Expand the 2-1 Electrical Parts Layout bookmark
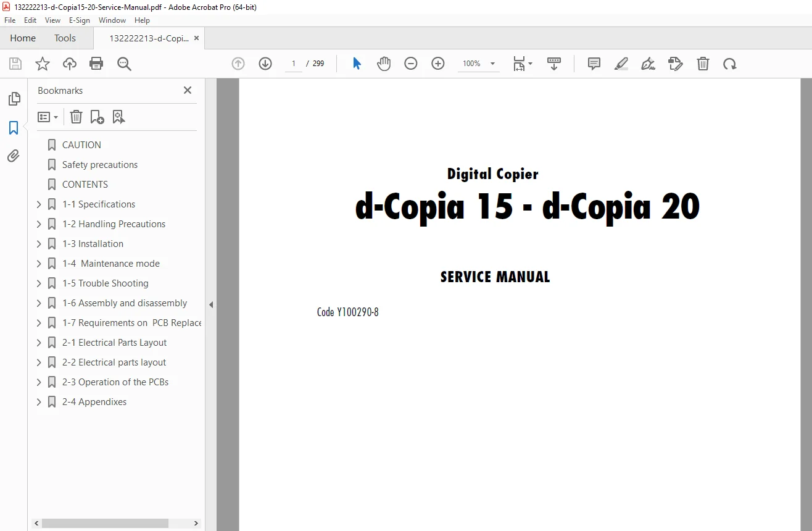This screenshot has height=531, width=812. [39, 343]
